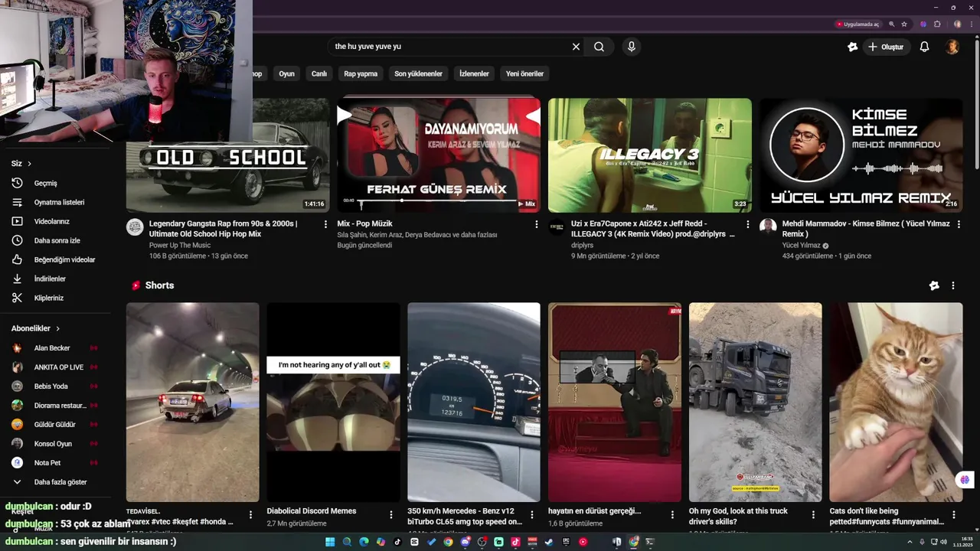Open YouTube account avatar menu
This screenshot has width=980, height=551.
click(952, 47)
